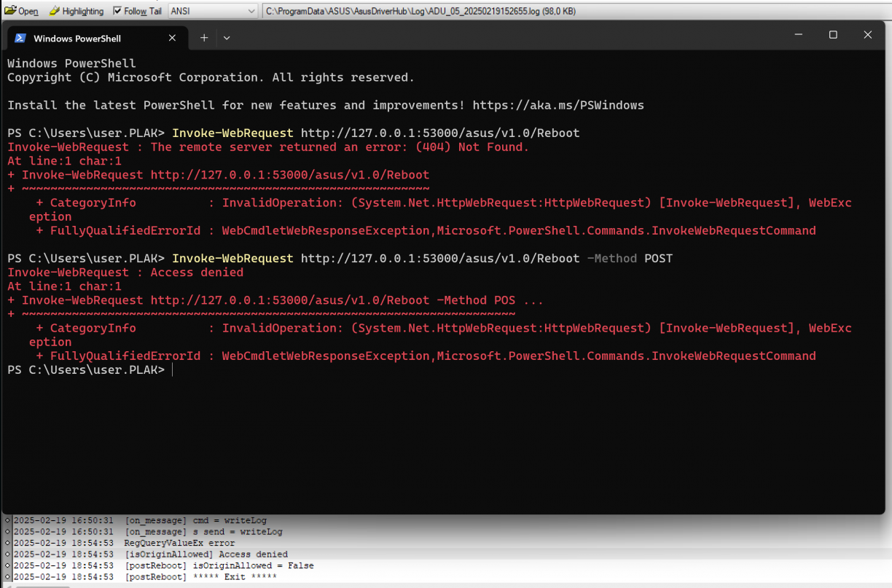
Task: Click the Highlighting marker icon
Action: [55, 11]
